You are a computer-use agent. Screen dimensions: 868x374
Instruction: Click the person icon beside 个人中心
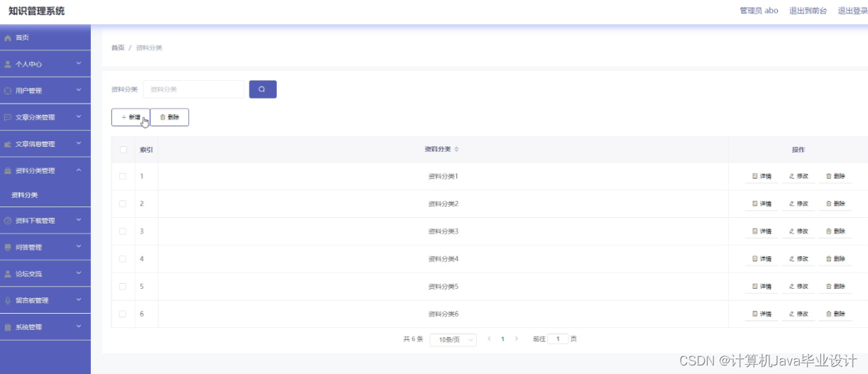click(8, 64)
